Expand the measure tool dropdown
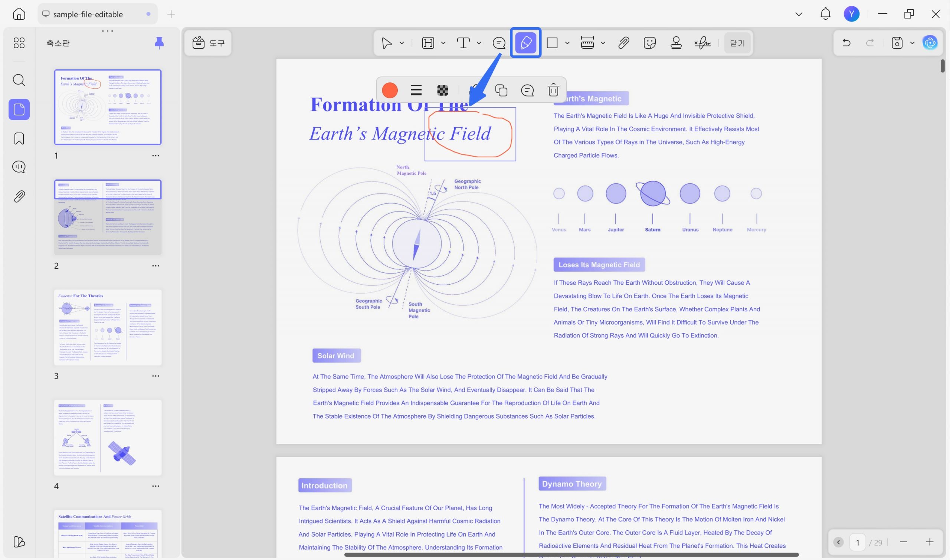Image resolution: width=950 pixels, height=560 pixels. (x=603, y=43)
